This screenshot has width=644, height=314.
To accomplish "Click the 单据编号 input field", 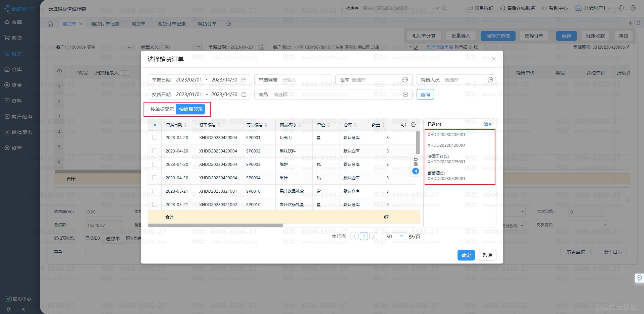I will coord(304,80).
